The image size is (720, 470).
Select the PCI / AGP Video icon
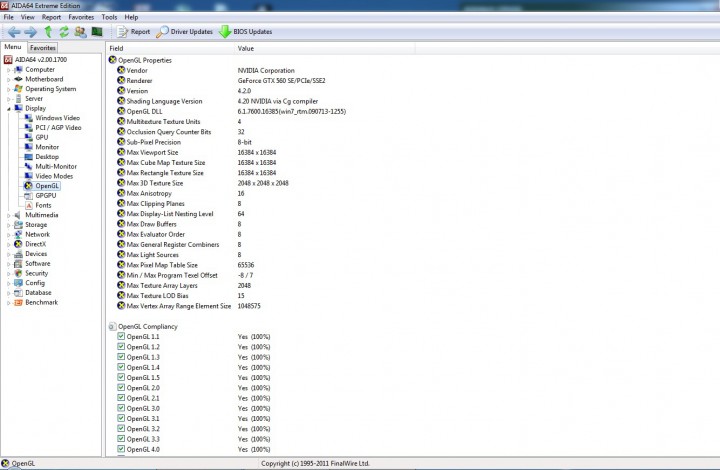28,128
